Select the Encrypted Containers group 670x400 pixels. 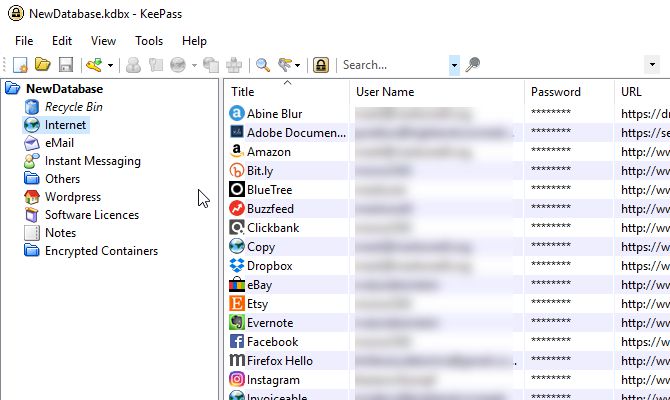(101, 251)
